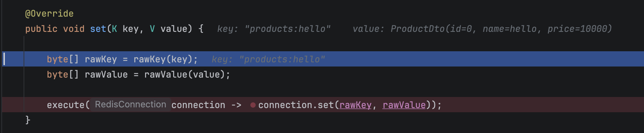Click the set method name in the signature
644x133 pixels.
click(98, 29)
